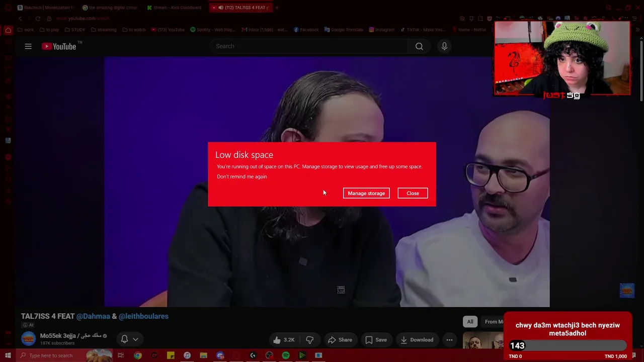Open the work bookmarks folder

click(26, 30)
